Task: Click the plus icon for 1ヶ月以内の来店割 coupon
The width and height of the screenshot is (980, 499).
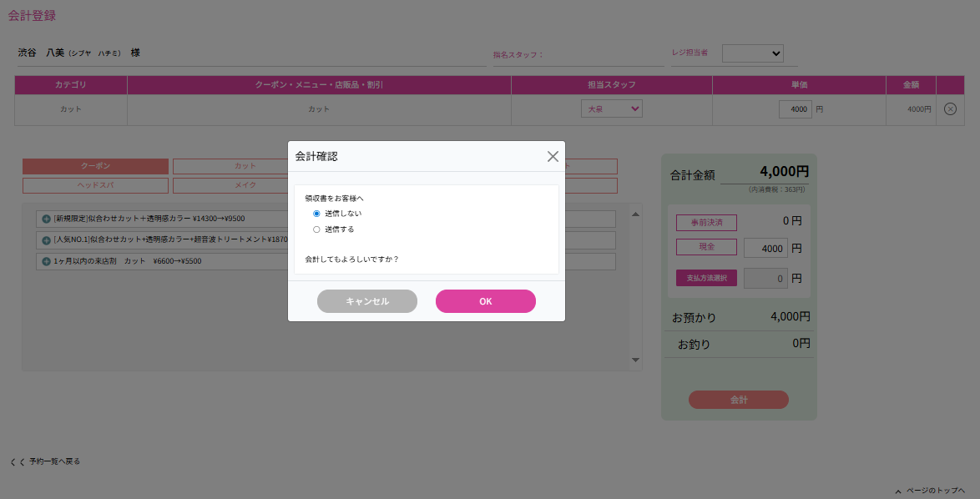Action: [46, 261]
